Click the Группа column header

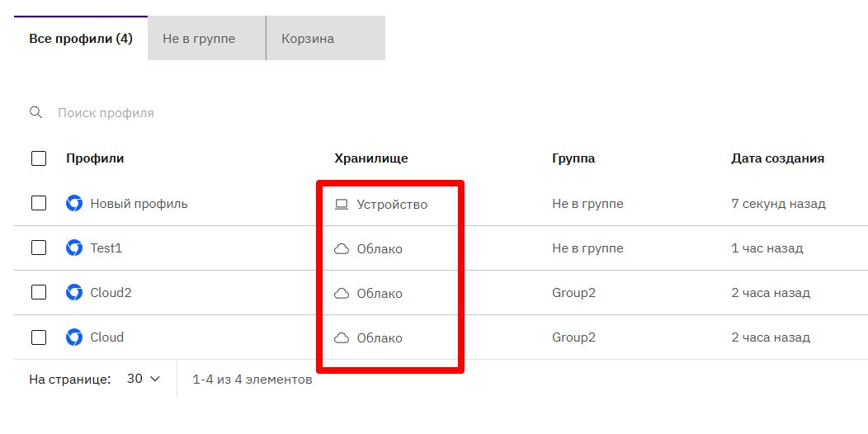[x=573, y=158]
